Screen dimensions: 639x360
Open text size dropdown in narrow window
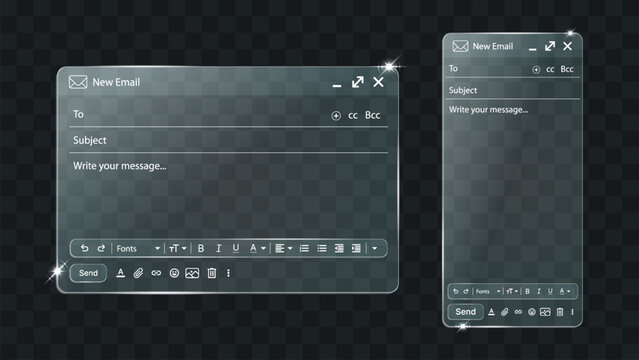pos(512,291)
